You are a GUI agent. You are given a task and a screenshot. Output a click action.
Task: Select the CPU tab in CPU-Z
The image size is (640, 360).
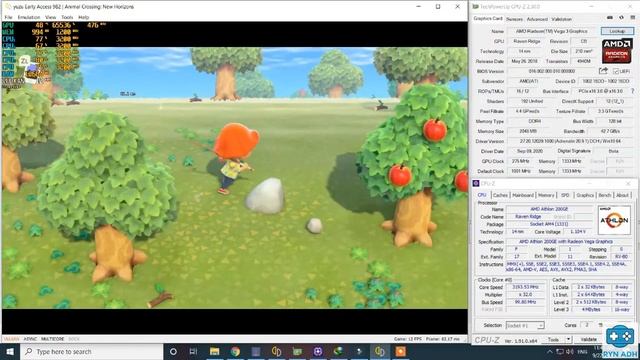(x=482, y=195)
